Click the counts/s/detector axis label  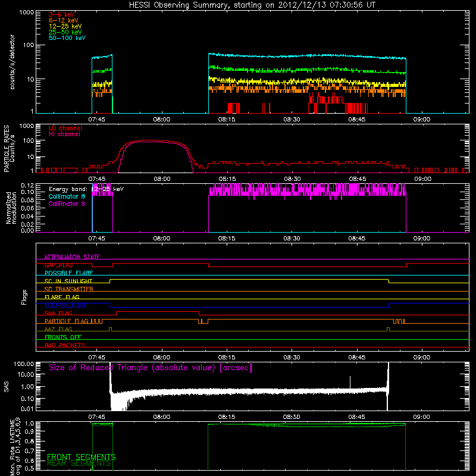pyautogui.click(x=12, y=62)
